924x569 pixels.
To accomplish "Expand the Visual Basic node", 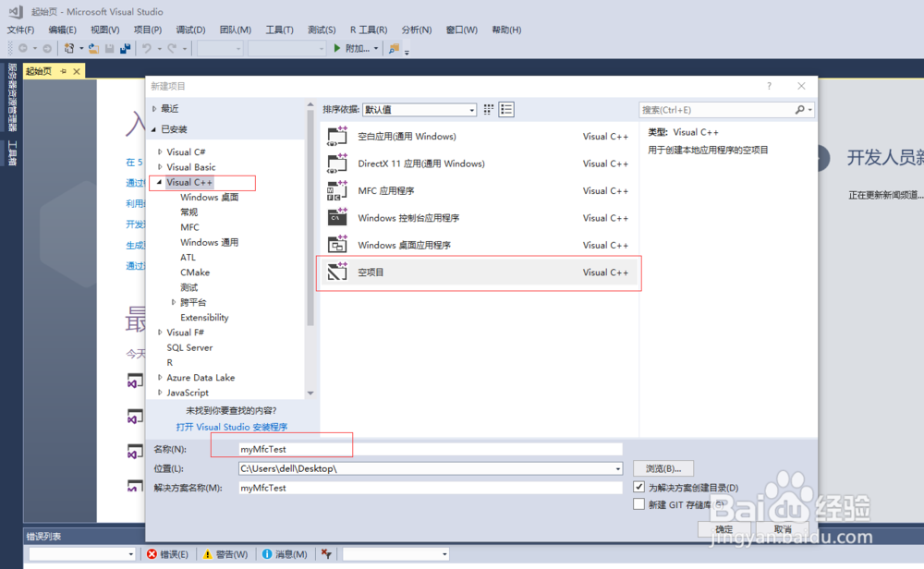I will click(160, 167).
